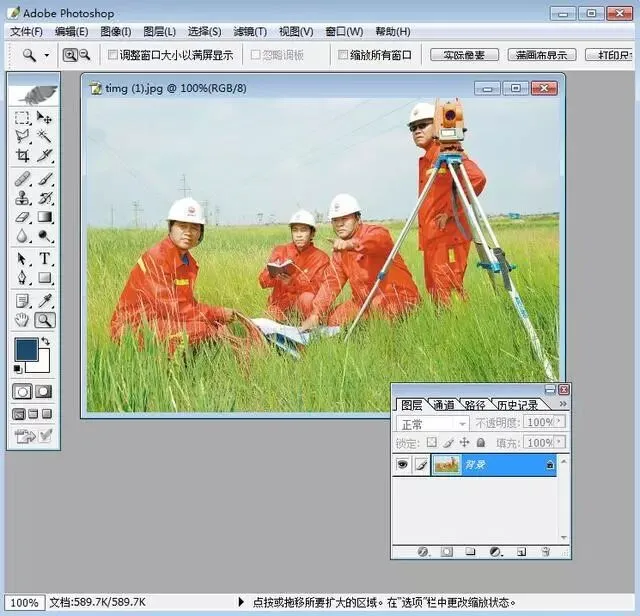Enable 调整窗口大小以满屏显示 checkbox
The image size is (640, 616).
pyautogui.click(x=113, y=55)
